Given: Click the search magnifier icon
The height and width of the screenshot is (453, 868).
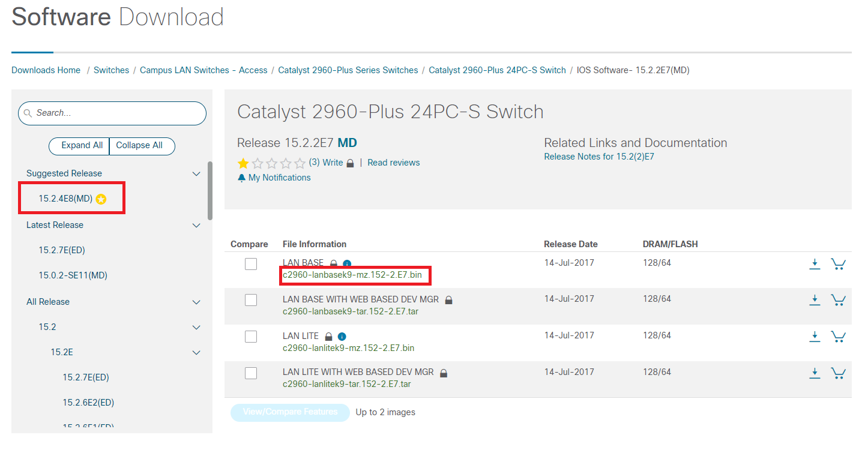Looking at the screenshot, I should pos(28,113).
